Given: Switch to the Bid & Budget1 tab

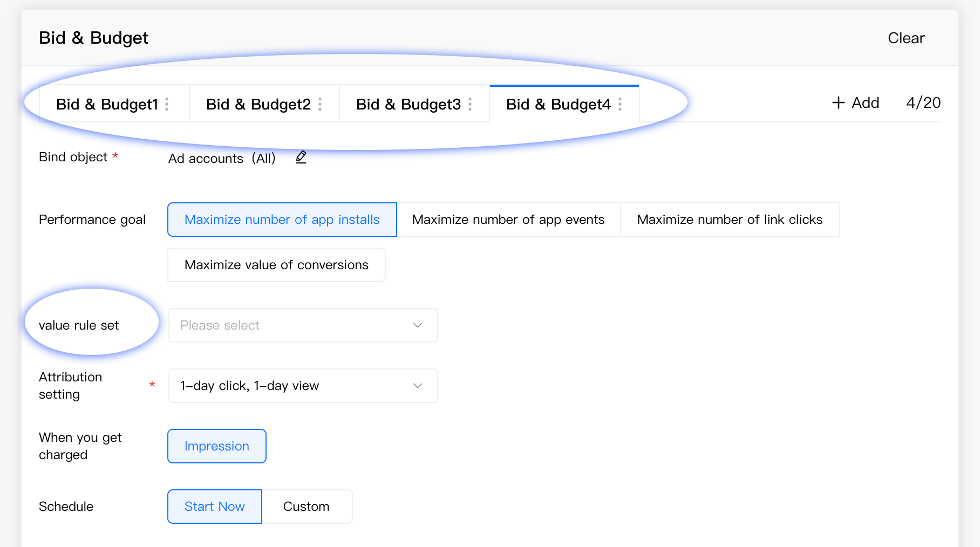Looking at the screenshot, I should point(107,104).
